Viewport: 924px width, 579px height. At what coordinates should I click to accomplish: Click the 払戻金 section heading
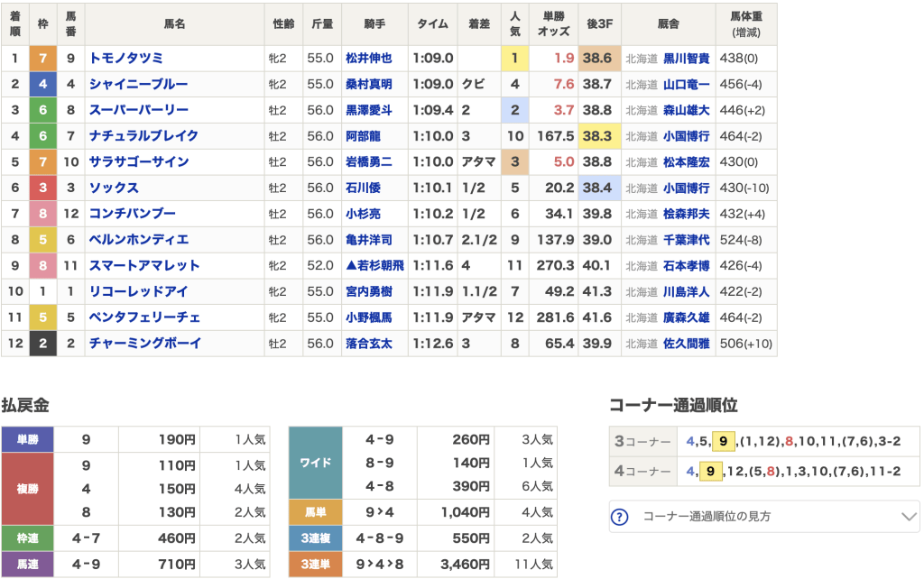(25, 405)
